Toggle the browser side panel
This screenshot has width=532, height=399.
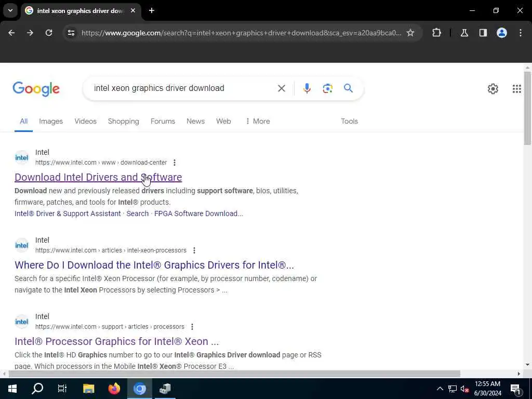pos(483,33)
